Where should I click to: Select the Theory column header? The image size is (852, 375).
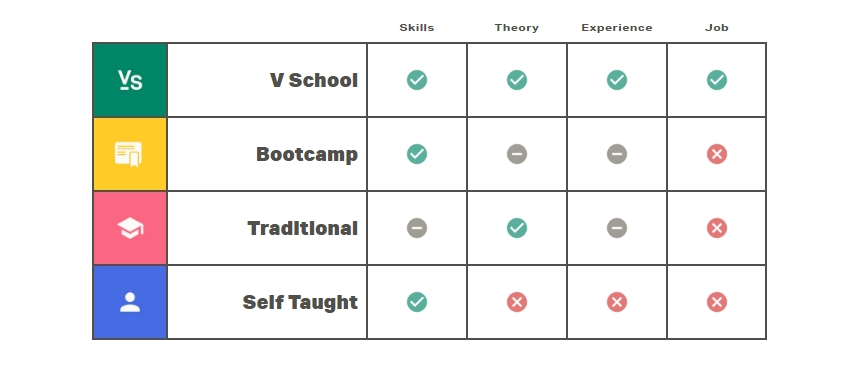point(517,28)
